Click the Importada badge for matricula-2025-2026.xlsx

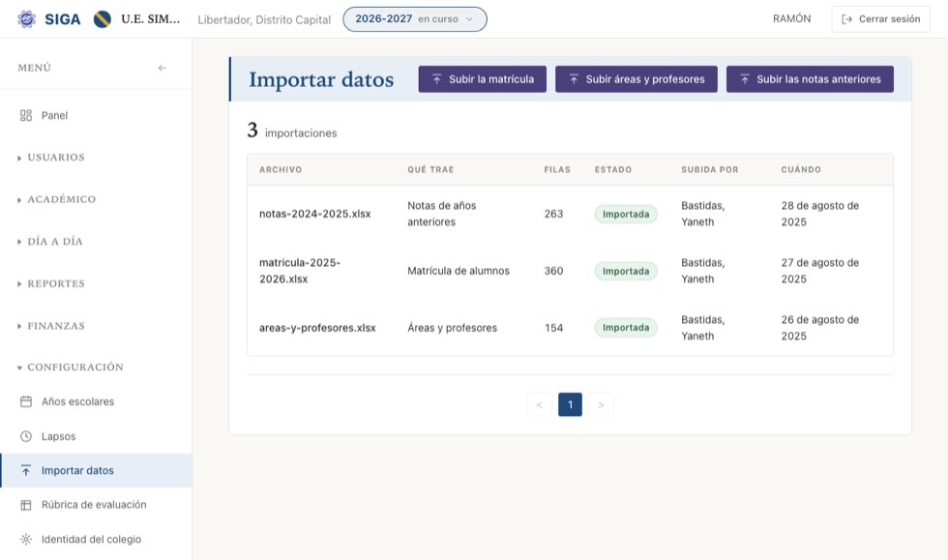(x=626, y=271)
